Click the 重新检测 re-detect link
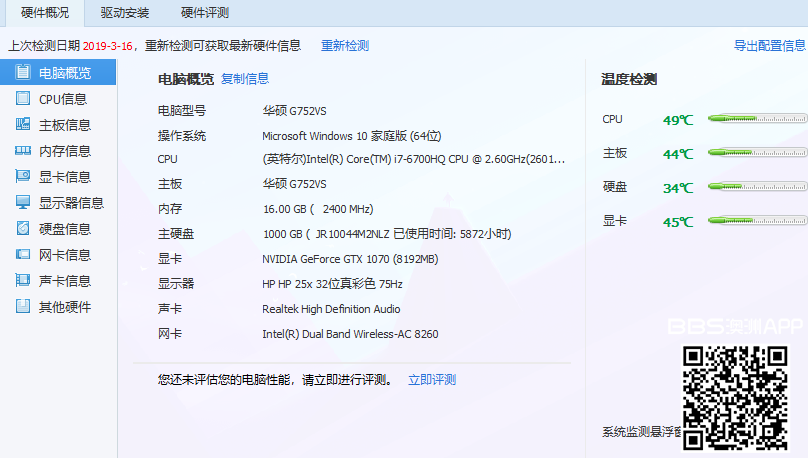The image size is (808, 458). [x=345, y=46]
